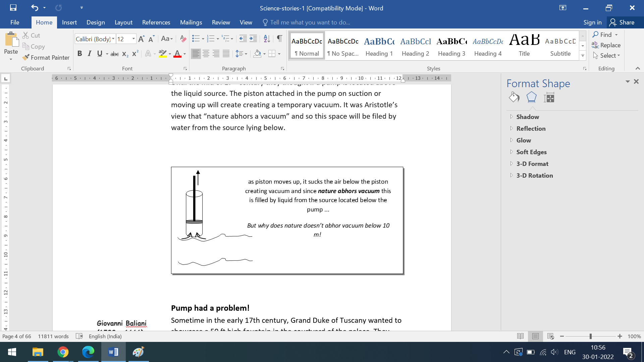The width and height of the screenshot is (644, 362).
Task: Click the Format Painter icon
Action: [26, 57]
